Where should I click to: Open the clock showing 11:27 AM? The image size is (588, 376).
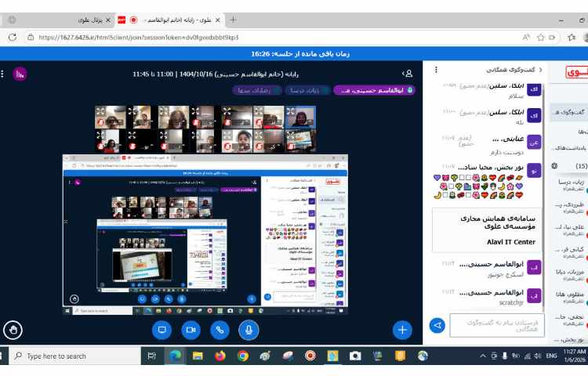tap(575, 356)
